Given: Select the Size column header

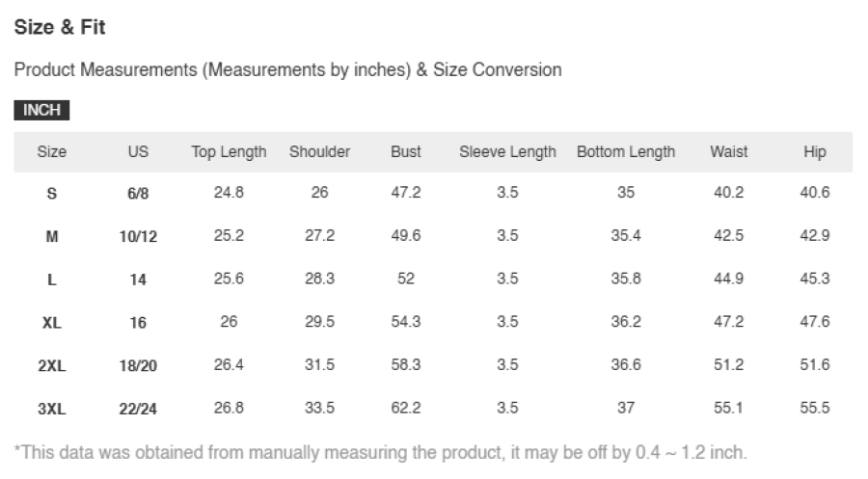Looking at the screenshot, I should [51, 151].
